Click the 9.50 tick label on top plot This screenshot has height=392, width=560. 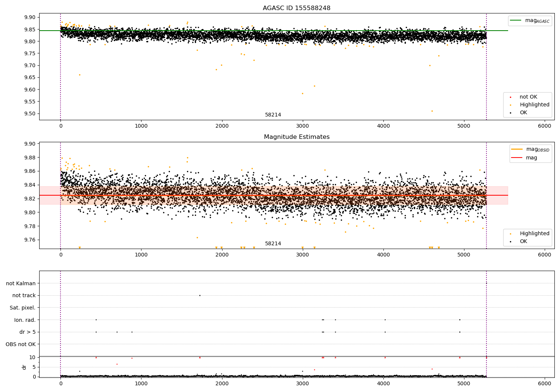pos(29,114)
